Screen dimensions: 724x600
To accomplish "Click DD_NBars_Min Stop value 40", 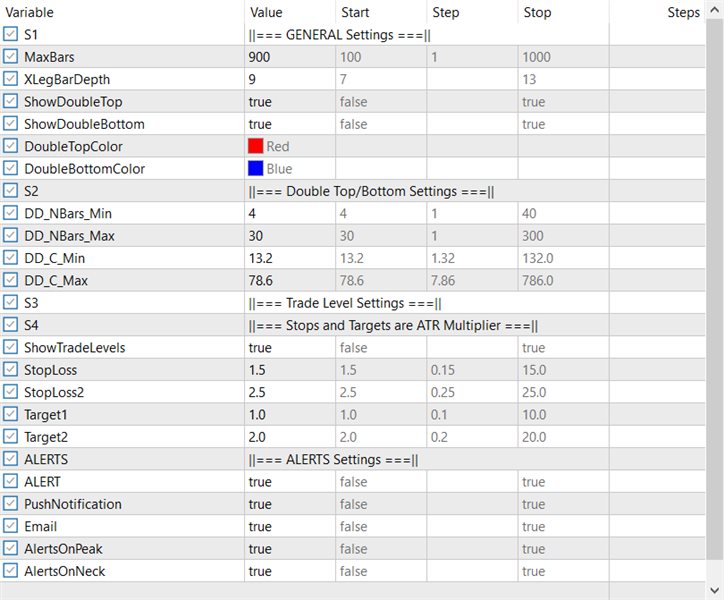I will tap(529, 213).
